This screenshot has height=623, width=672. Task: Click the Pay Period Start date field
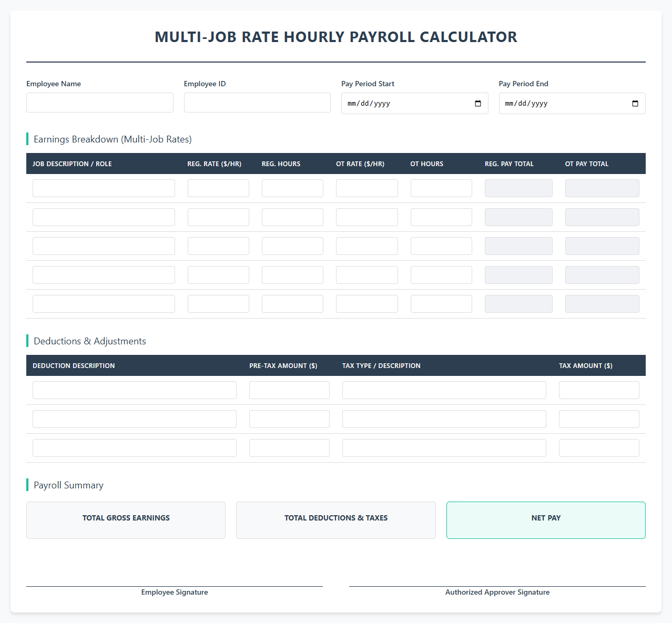pyautogui.click(x=415, y=104)
